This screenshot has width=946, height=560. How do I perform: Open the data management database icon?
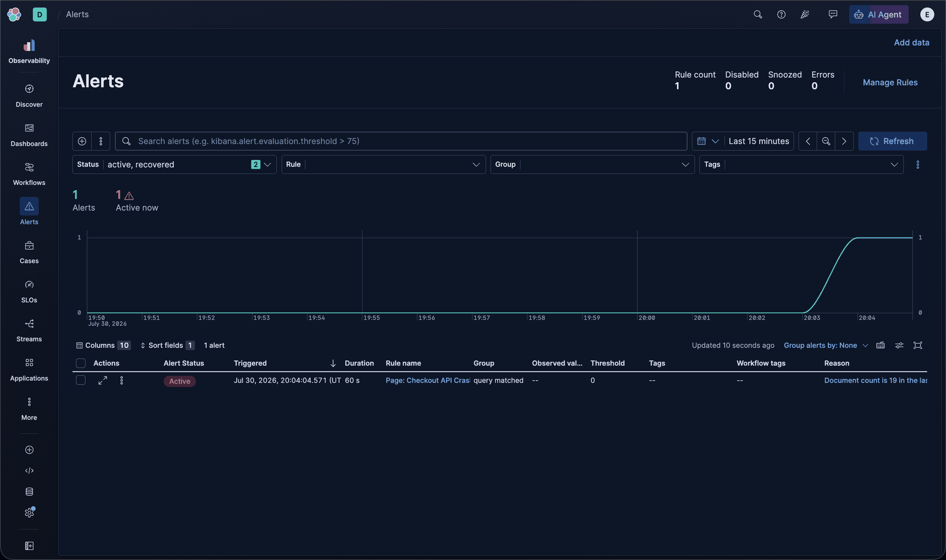tap(29, 491)
